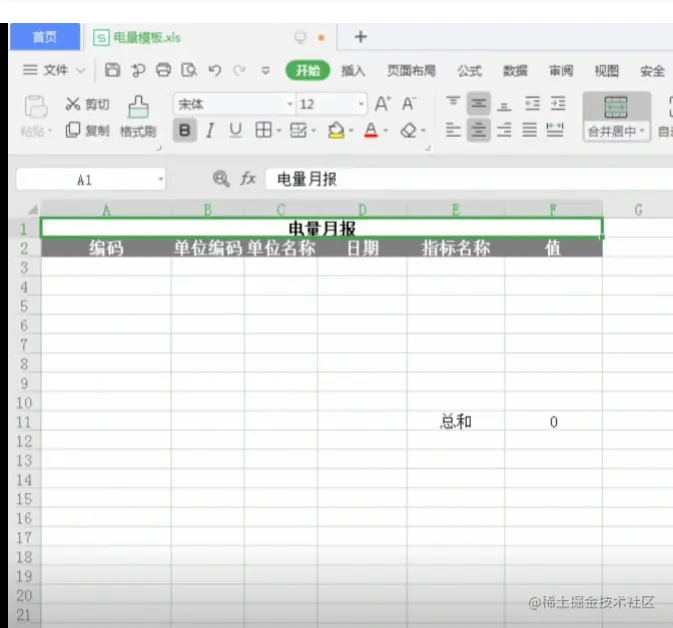Image resolution: width=673 pixels, height=628 pixels.
Task: Click the Borders grid icon
Action: 263,130
